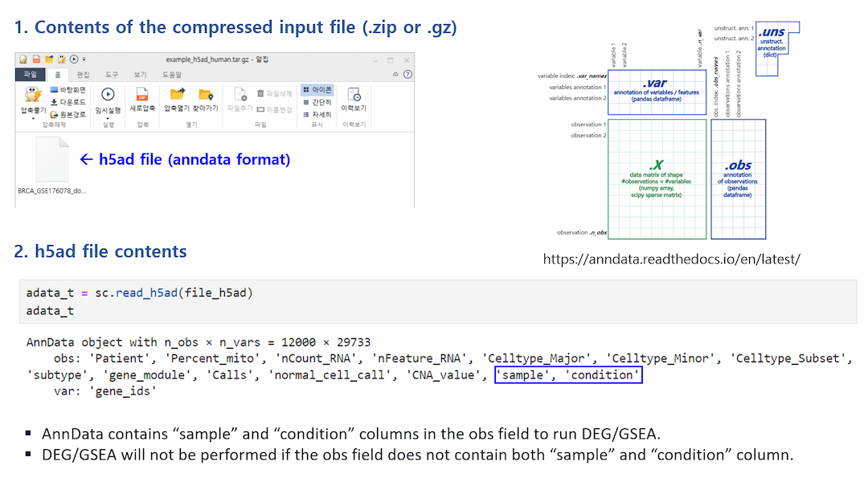Click the 새로압축 new ZIP icon
Image resolution: width=868 pixels, height=478 pixels.
click(x=142, y=95)
